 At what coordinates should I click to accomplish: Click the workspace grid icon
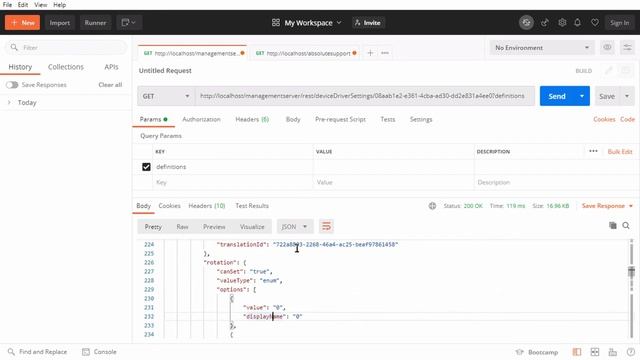point(276,22)
